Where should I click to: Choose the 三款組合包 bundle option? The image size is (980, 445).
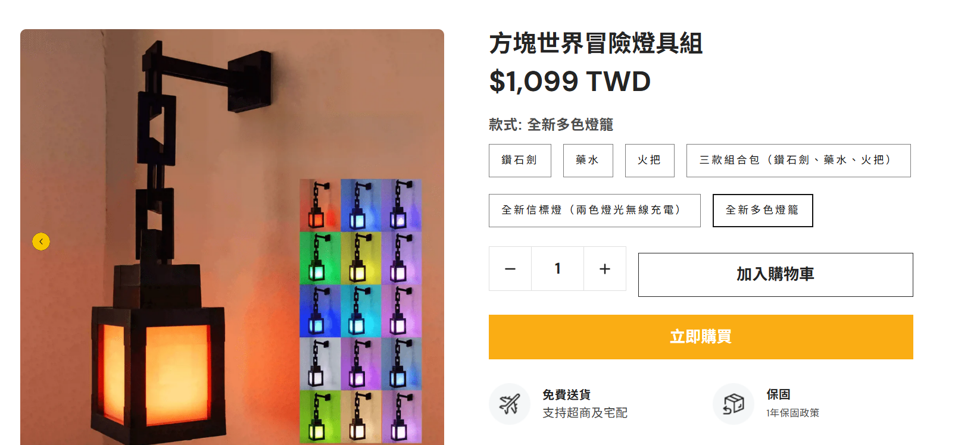tap(798, 161)
